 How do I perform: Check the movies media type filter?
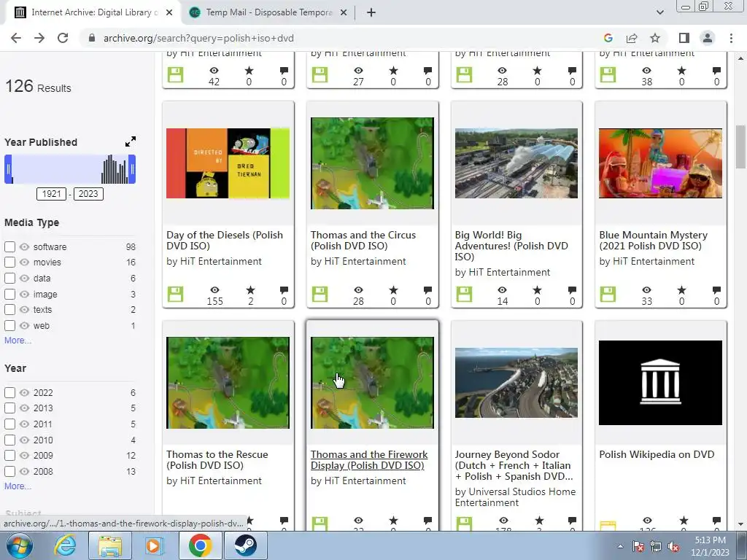click(9, 262)
